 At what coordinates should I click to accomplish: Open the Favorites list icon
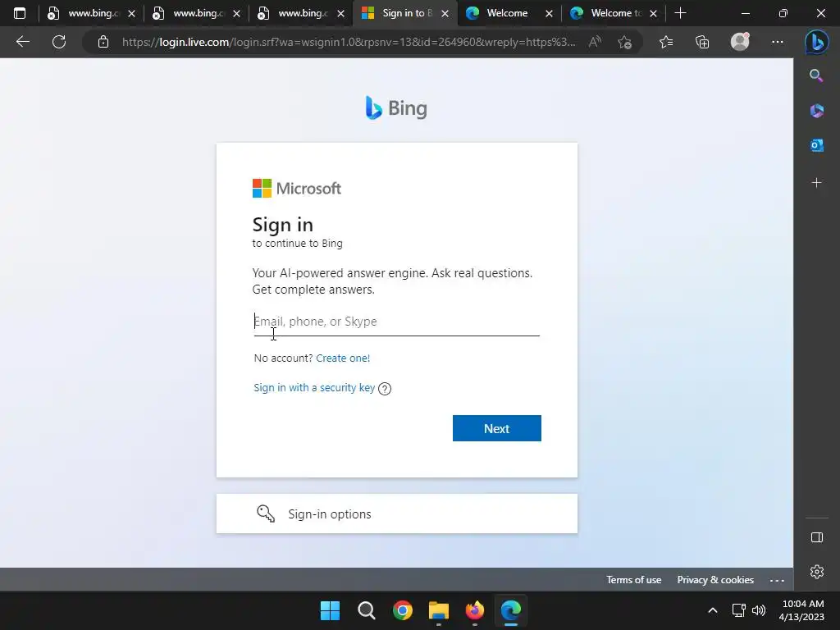pos(666,42)
